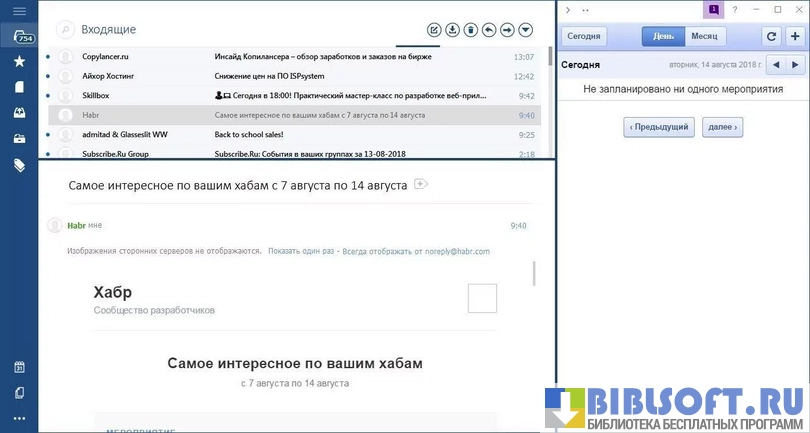The image size is (810, 433).
Task: Expand the three dots menu in sidebar
Action: click(19, 418)
